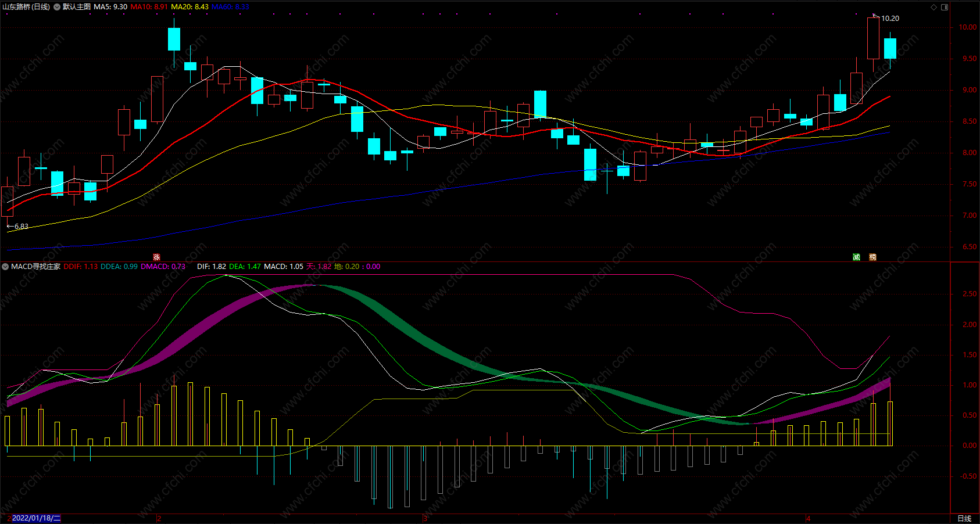The height and width of the screenshot is (524, 980).
Task: Select the MA60: 8.33 legend value
Action: (231, 7)
